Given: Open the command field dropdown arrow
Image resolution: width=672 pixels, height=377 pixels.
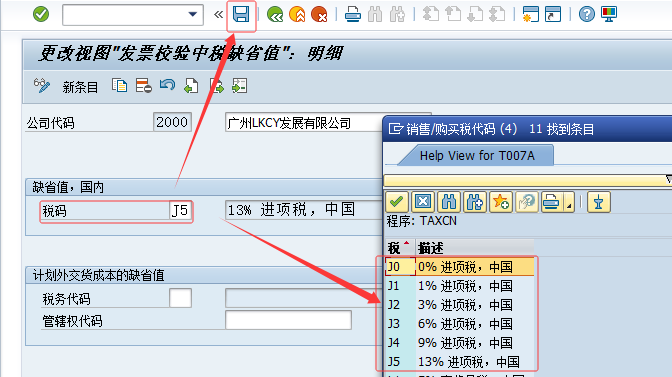Looking at the screenshot, I should click(x=193, y=15).
